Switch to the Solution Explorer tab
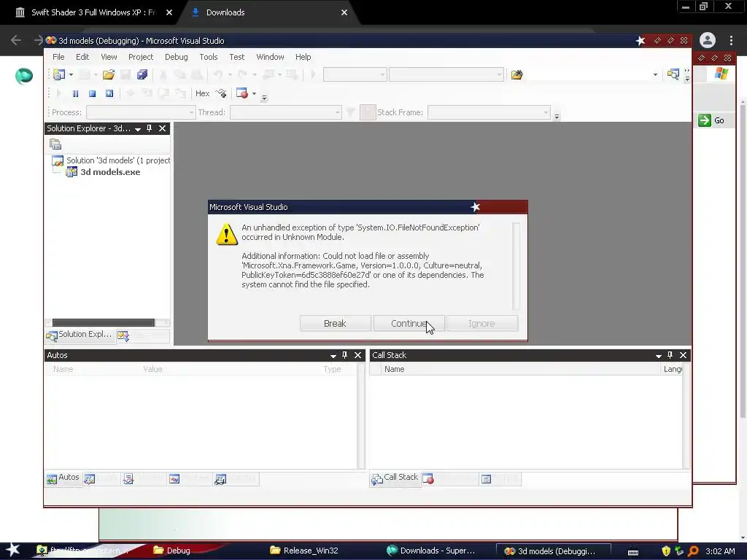747x560 pixels. (79, 335)
